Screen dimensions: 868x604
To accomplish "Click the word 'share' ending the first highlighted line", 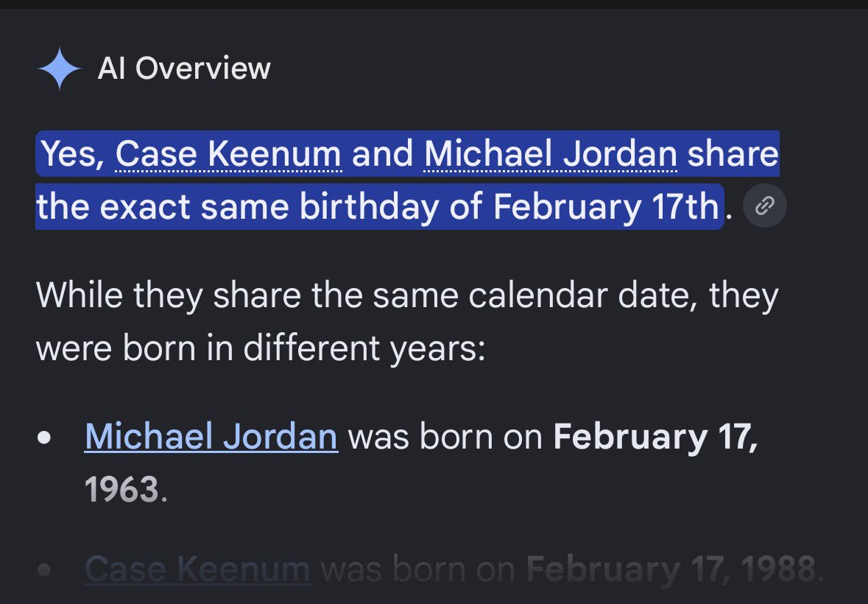I will click(733, 153).
